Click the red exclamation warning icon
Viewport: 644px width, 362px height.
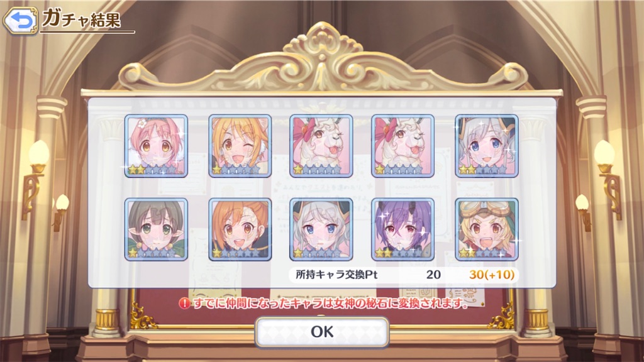[185, 304]
